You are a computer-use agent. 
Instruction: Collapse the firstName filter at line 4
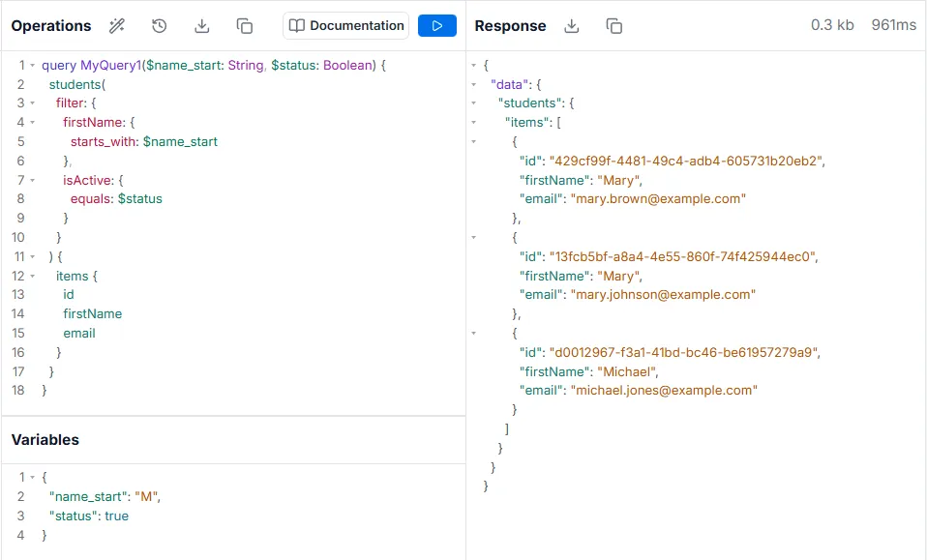(x=32, y=123)
